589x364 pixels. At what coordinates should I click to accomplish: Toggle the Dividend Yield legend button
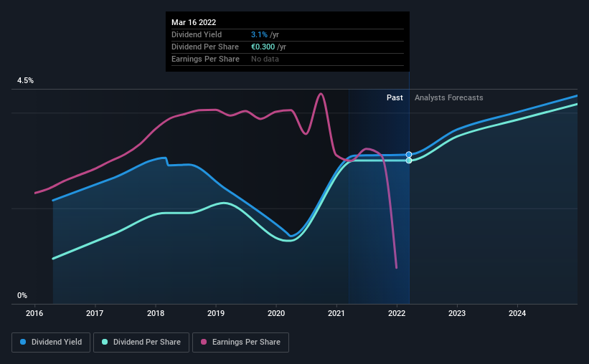coord(51,343)
